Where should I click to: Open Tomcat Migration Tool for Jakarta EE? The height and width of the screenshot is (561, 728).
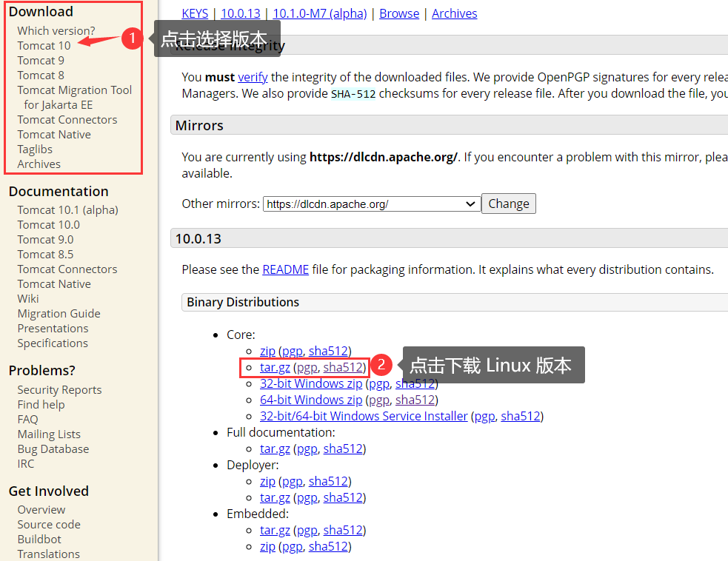click(74, 98)
